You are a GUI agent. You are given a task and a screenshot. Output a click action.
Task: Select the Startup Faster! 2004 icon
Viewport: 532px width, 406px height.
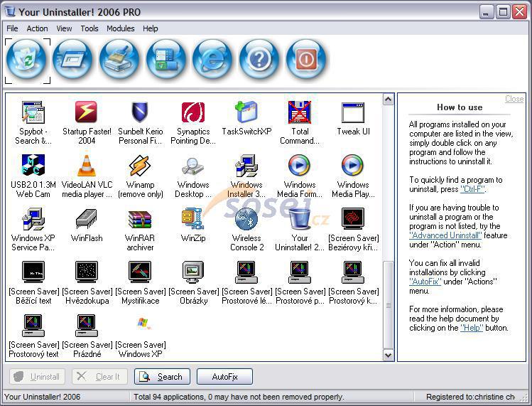tap(86, 112)
